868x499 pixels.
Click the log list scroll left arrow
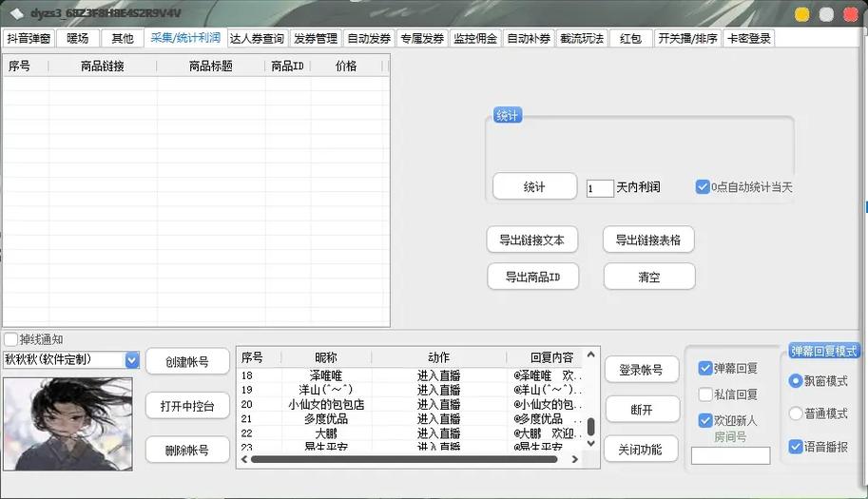244,459
